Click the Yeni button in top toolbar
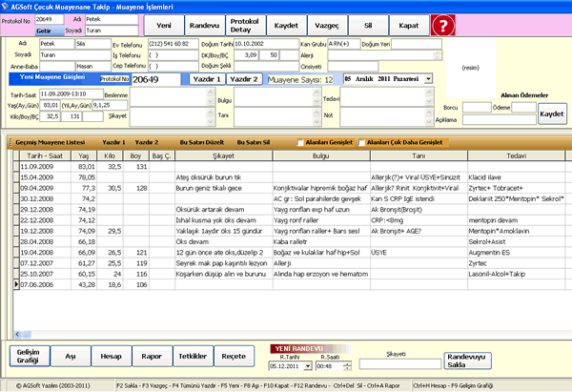Viewport: 572px width, 392px height. click(165, 24)
